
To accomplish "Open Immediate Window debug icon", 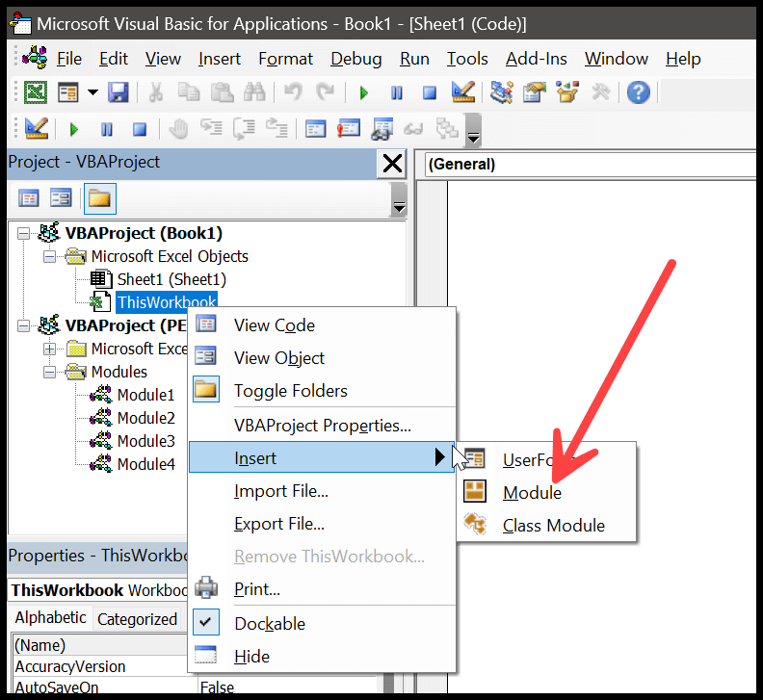I will pyautogui.click(x=349, y=129).
